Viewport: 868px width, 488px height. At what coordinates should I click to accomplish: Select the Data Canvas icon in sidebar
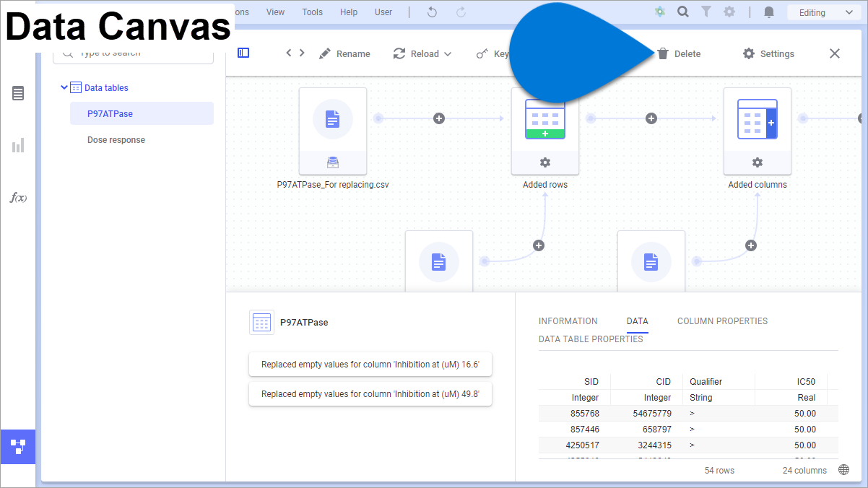click(18, 447)
